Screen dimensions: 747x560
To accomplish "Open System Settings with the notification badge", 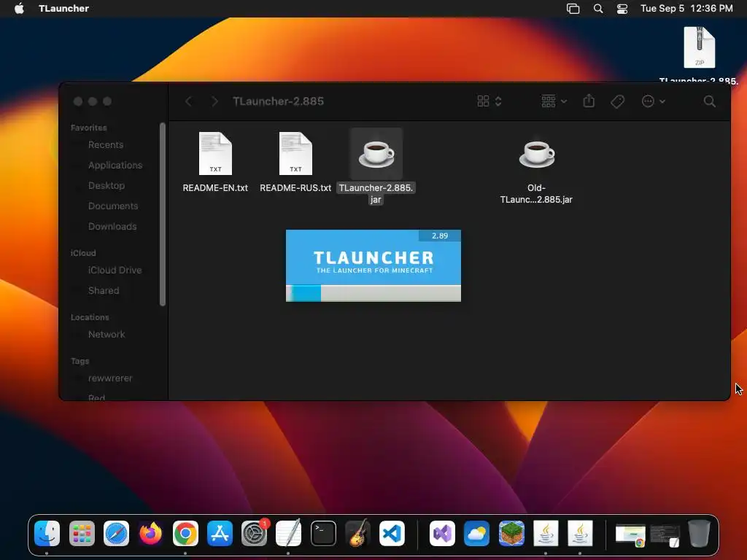I will (x=255, y=533).
